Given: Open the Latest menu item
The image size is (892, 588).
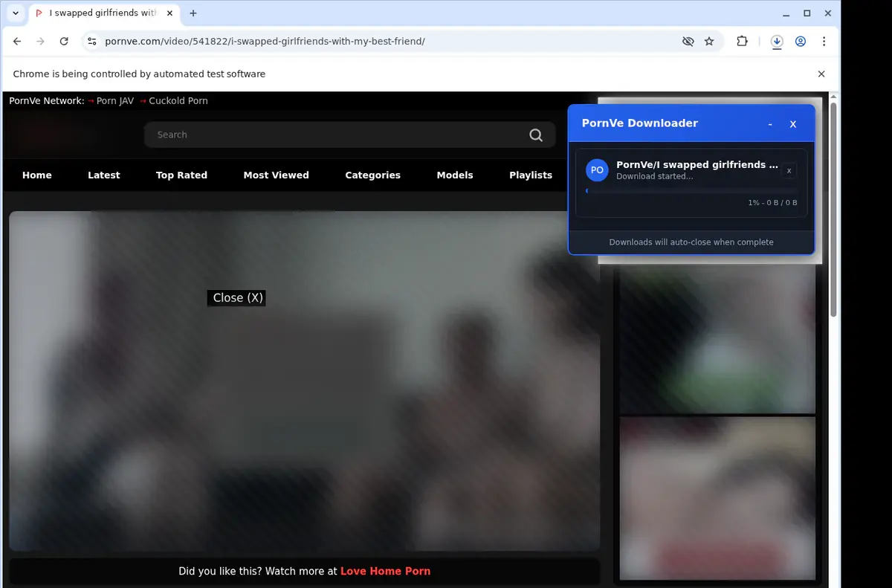Looking at the screenshot, I should (x=104, y=175).
